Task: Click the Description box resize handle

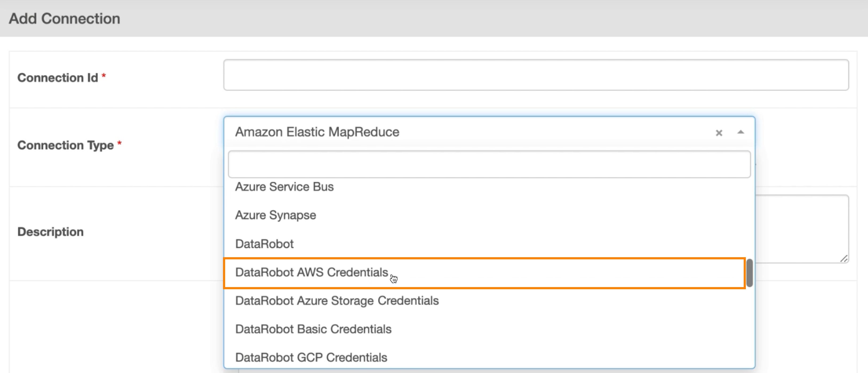Action: (x=844, y=259)
